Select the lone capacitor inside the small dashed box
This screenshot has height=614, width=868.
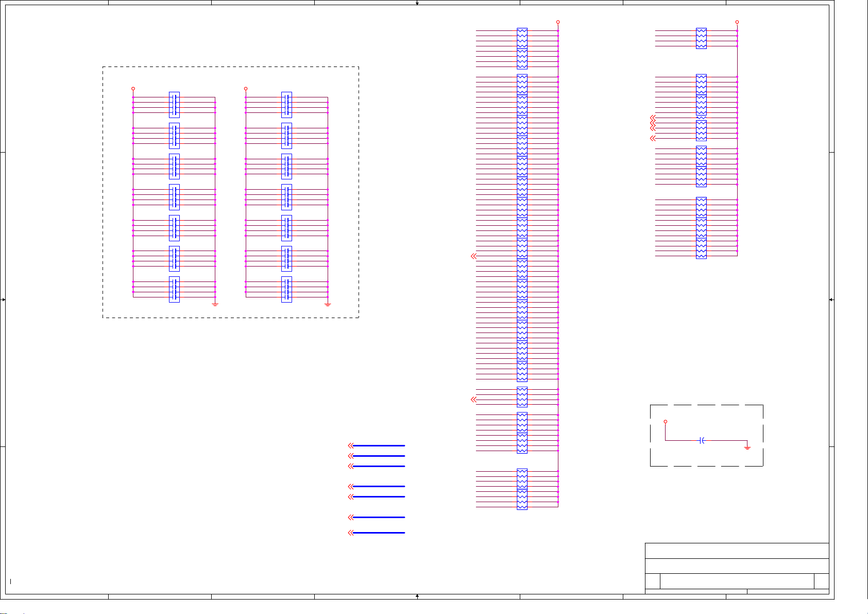click(702, 440)
